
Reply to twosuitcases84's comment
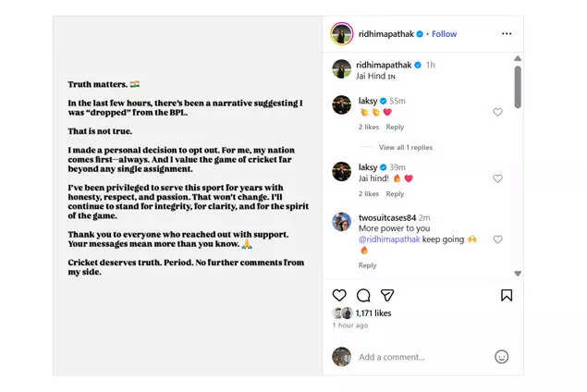pos(367,265)
